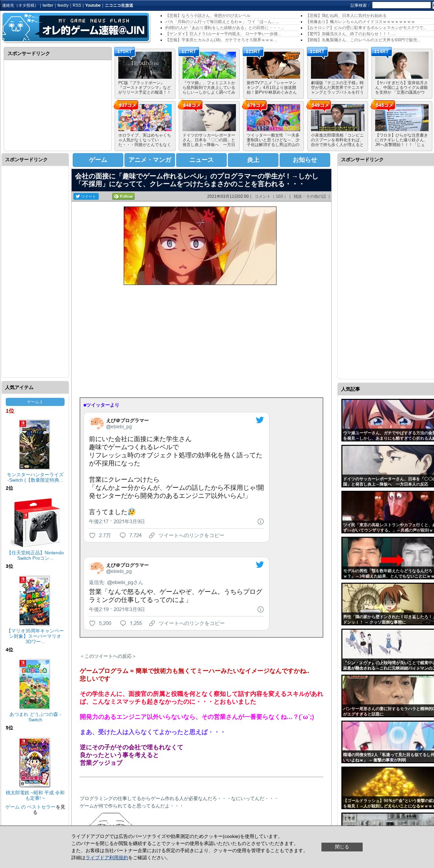
Task: Click info icon on reply tweet
Action: coord(261,609)
